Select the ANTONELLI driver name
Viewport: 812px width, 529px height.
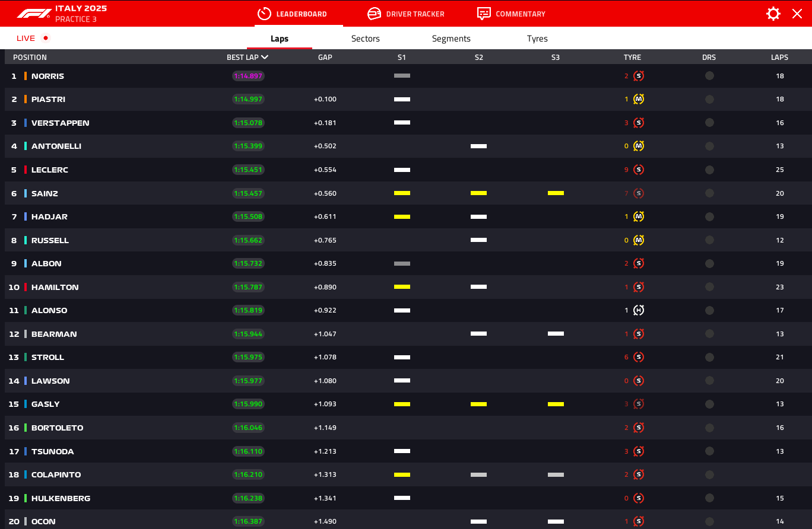(x=56, y=146)
